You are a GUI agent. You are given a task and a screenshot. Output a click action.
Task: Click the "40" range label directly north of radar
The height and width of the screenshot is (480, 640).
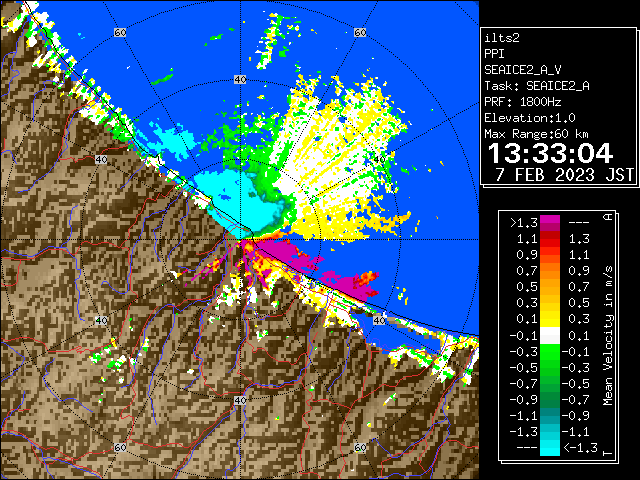[240, 80]
